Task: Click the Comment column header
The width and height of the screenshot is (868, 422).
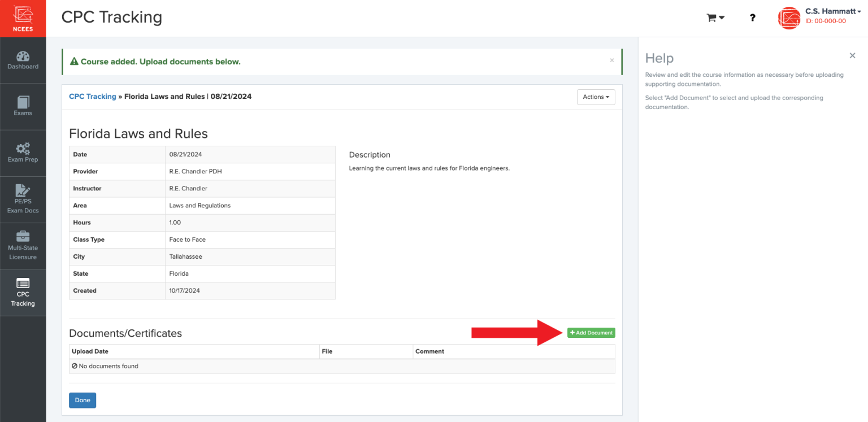Action: (x=430, y=351)
